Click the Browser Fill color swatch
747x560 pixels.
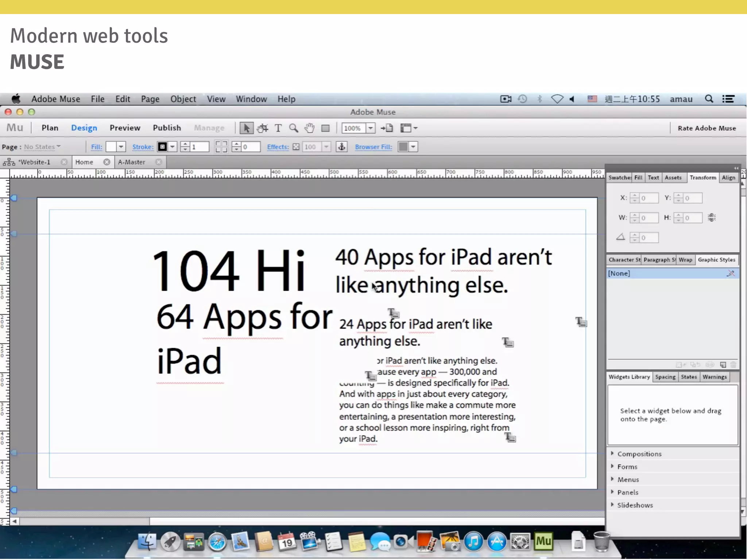coord(403,147)
